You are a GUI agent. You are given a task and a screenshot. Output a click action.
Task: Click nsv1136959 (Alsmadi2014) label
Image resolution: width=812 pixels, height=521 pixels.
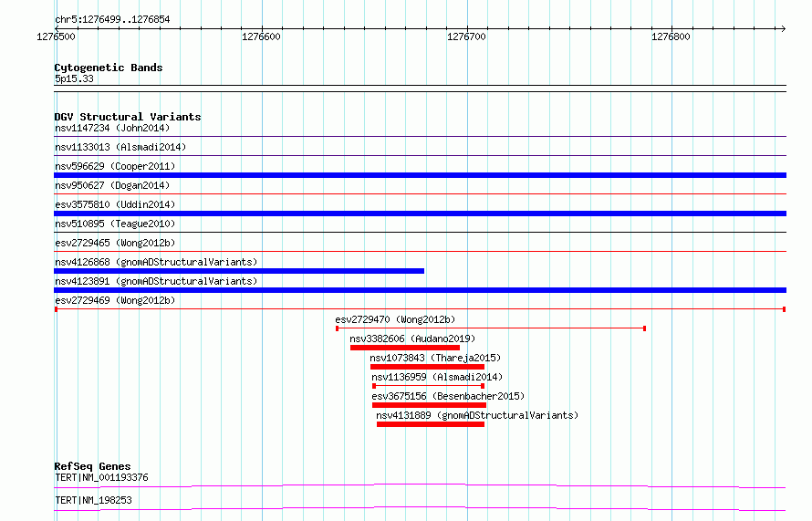[x=437, y=377]
